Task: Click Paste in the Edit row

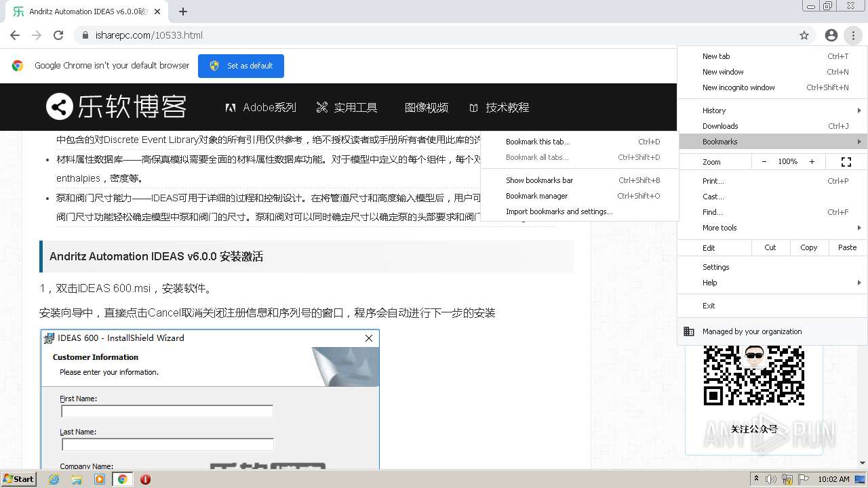Action: click(x=848, y=247)
